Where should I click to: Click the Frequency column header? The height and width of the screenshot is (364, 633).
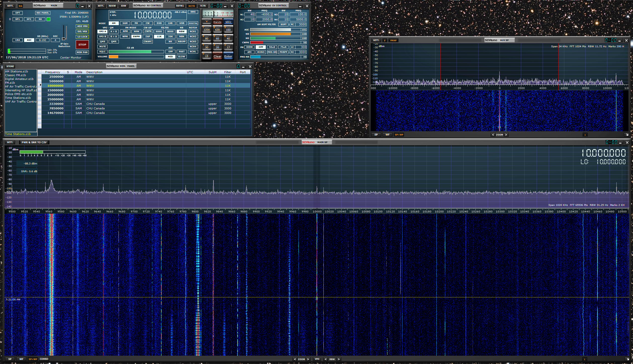pyautogui.click(x=53, y=72)
